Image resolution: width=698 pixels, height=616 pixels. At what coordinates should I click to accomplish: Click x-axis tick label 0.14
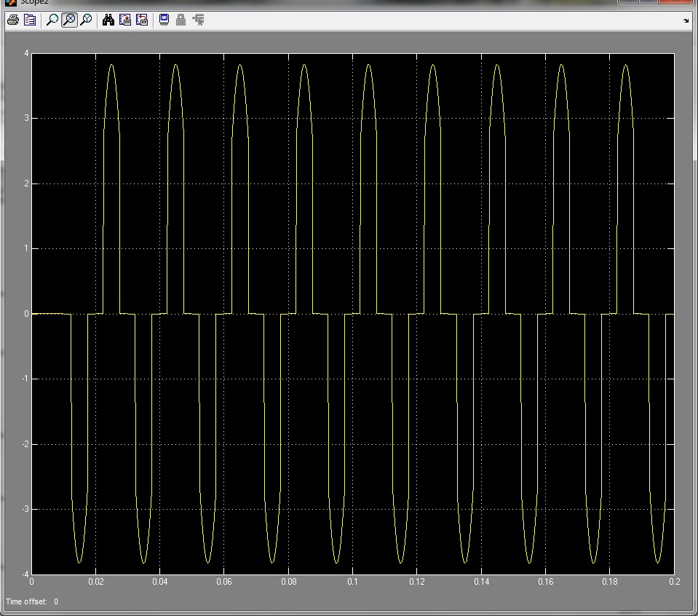click(481, 582)
